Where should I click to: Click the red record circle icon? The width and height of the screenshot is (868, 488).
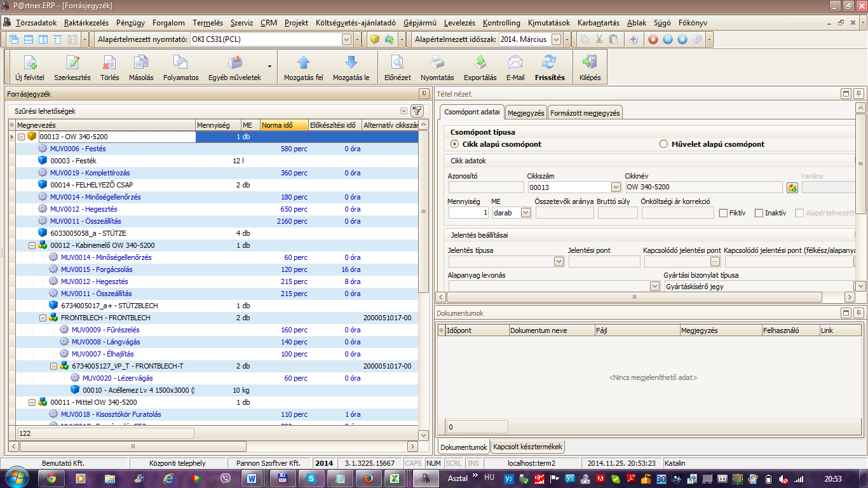(653, 39)
